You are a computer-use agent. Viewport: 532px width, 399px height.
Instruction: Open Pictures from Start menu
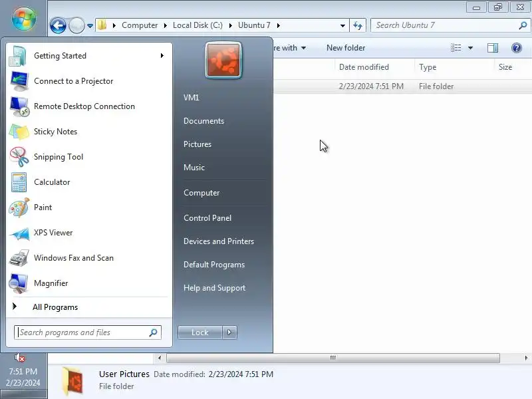click(x=198, y=144)
